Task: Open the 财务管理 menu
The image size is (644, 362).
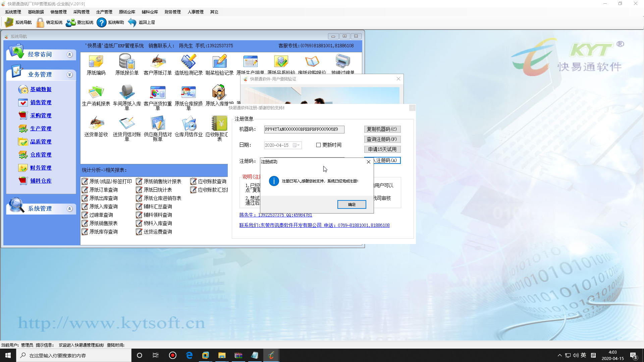Action: 172,12
